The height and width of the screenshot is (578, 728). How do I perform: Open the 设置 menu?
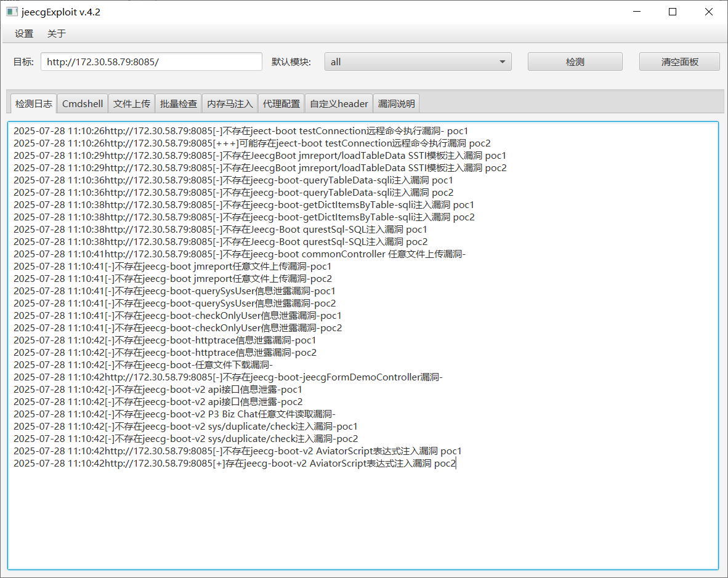click(24, 34)
